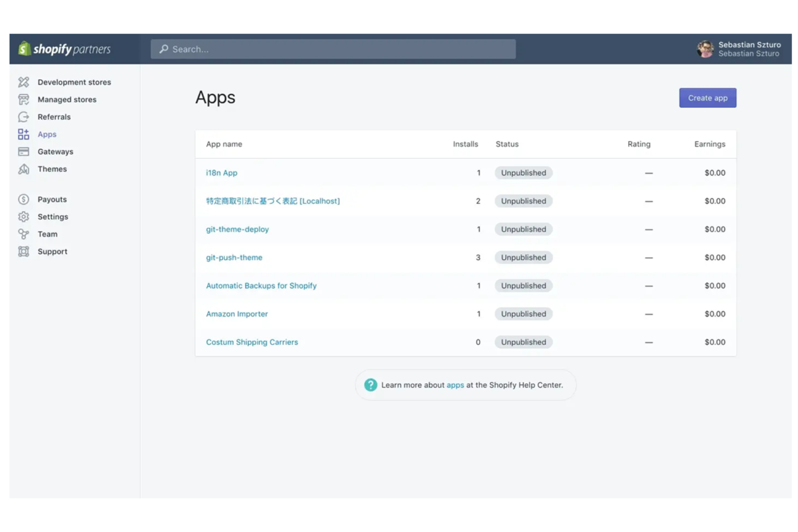Screen dimensions: 798x532
Task: Click the search field in the top bar
Action: [x=333, y=49]
